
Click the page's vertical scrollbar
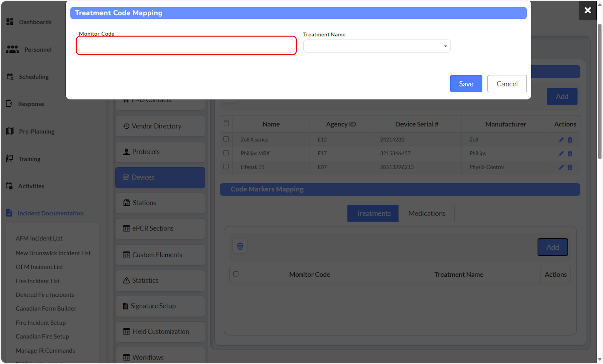[x=599, y=90]
